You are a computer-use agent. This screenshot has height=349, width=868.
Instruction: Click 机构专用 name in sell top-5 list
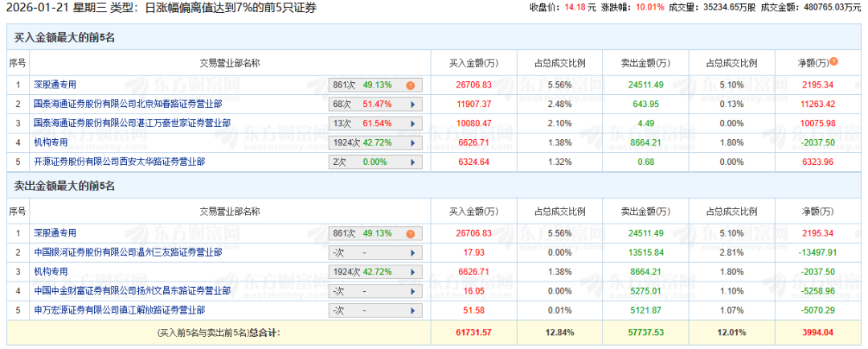[51, 272]
